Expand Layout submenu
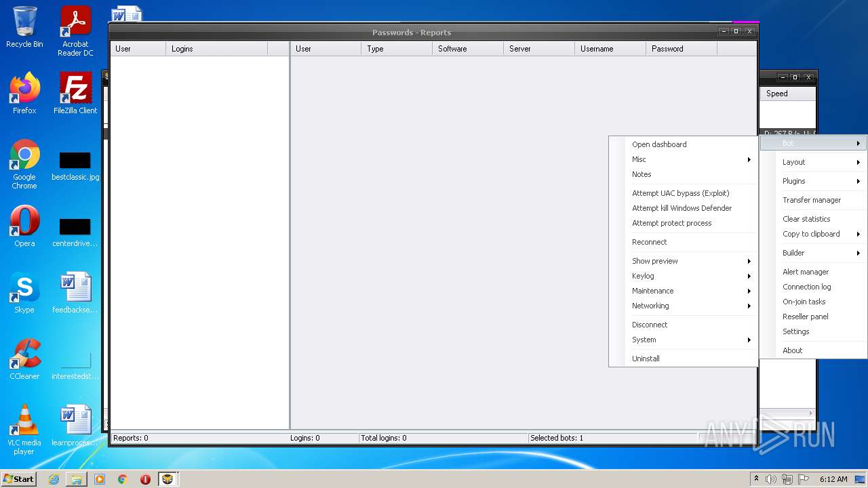The width and height of the screenshot is (868, 488). (813, 162)
